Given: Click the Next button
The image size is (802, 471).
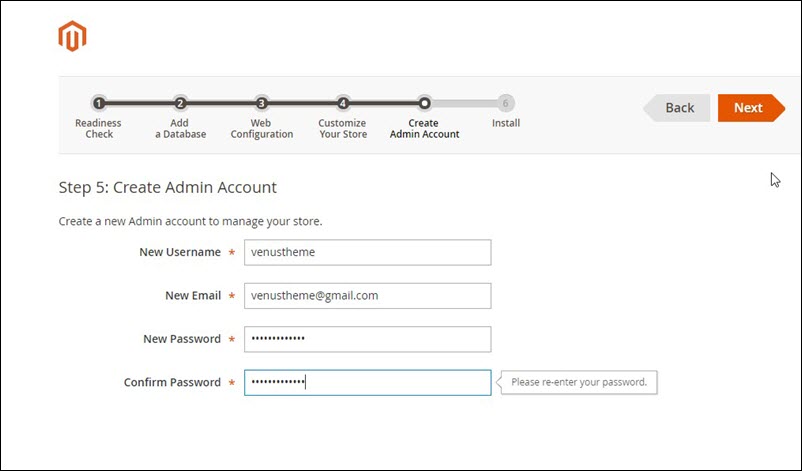Looking at the screenshot, I should point(748,108).
